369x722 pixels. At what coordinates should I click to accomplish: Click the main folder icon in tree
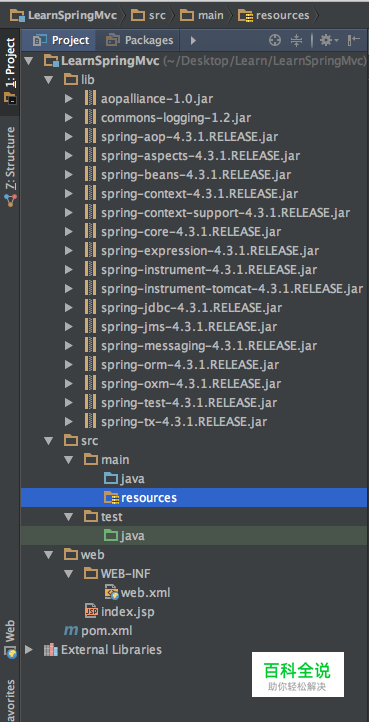coord(91,460)
